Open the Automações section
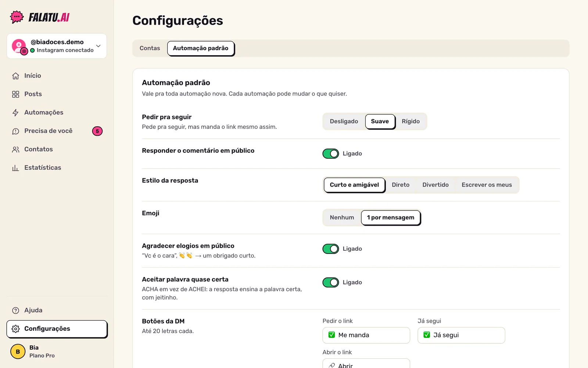This screenshot has height=368, width=588. pos(57,113)
